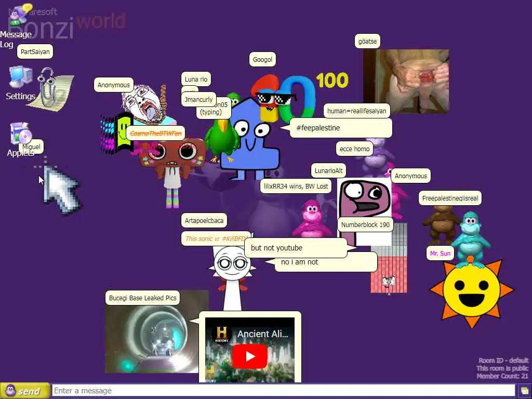Click the blue Four character
The image size is (532, 399).
coord(250,139)
